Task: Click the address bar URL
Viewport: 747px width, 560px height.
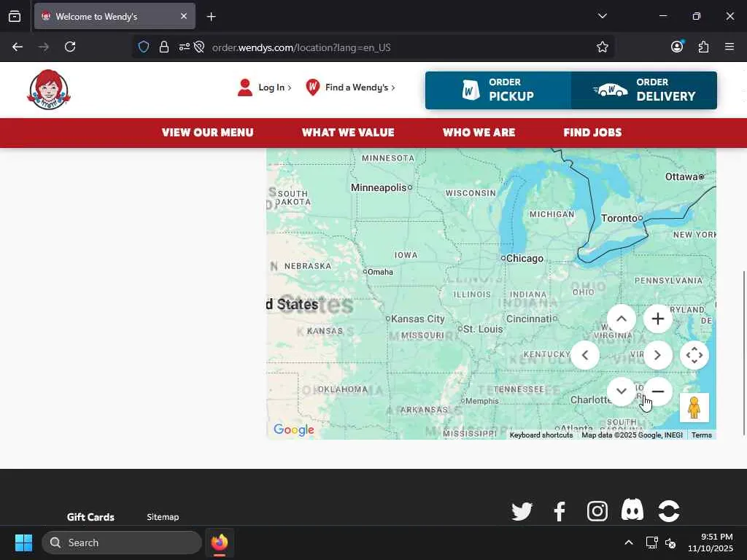Action: pyautogui.click(x=301, y=47)
